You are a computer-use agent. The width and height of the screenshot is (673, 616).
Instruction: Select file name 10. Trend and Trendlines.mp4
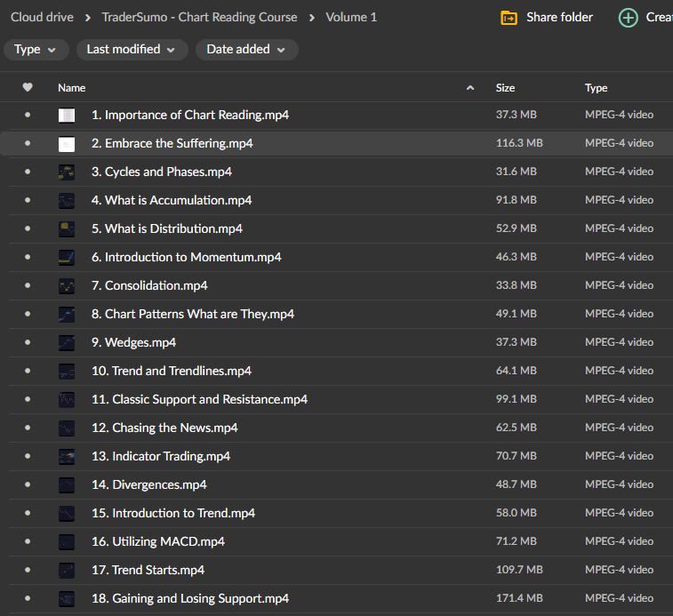point(172,371)
